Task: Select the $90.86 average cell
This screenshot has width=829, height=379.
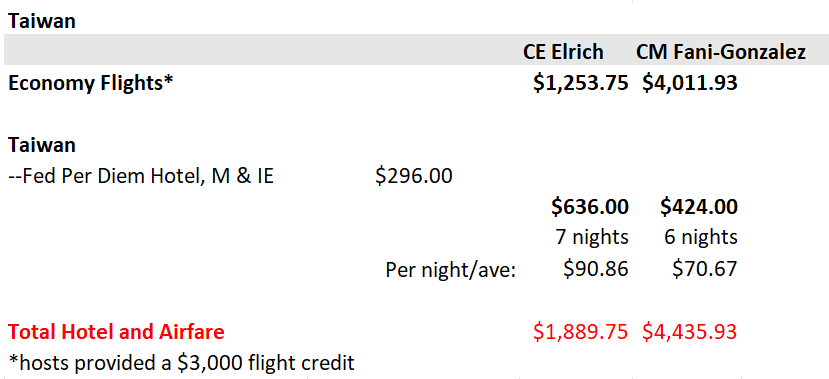Action: coord(595,269)
